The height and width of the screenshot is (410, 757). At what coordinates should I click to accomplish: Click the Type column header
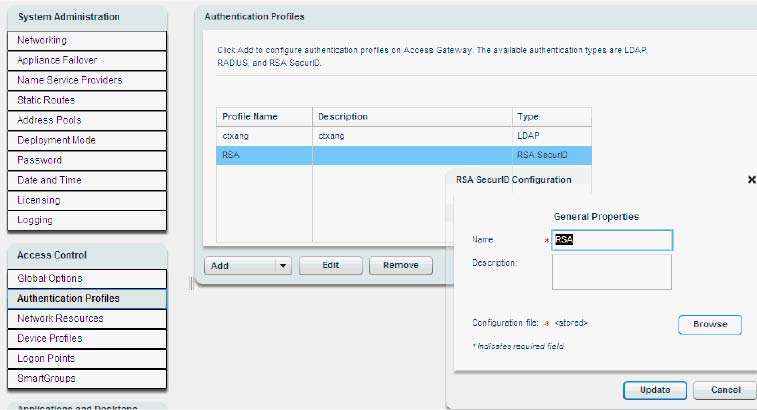pos(552,117)
